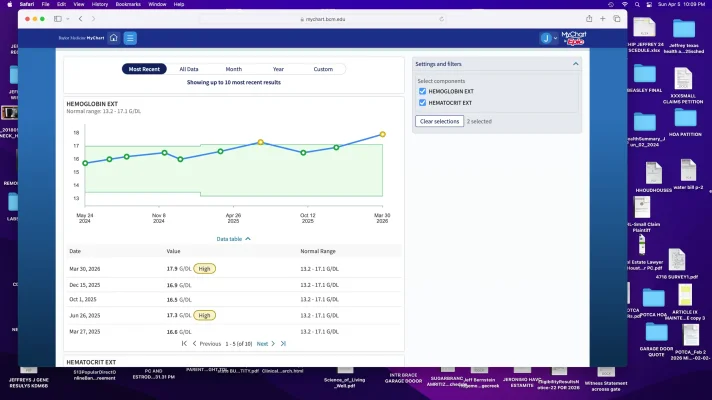Jump to last page of data table
The height and width of the screenshot is (400, 712).
(283, 343)
